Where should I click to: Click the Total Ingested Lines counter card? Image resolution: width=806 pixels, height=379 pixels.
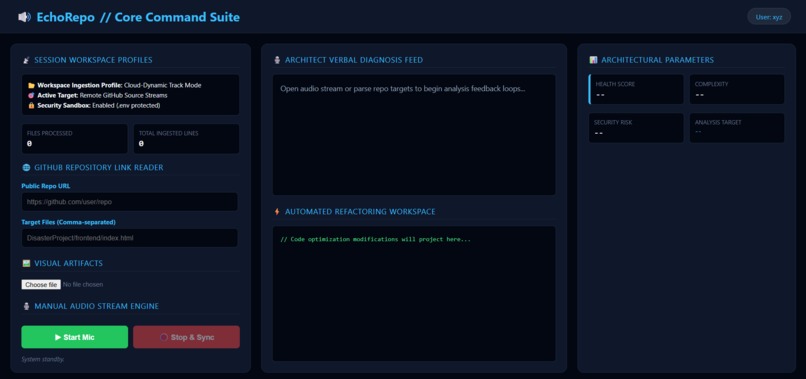(x=186, y=139)
